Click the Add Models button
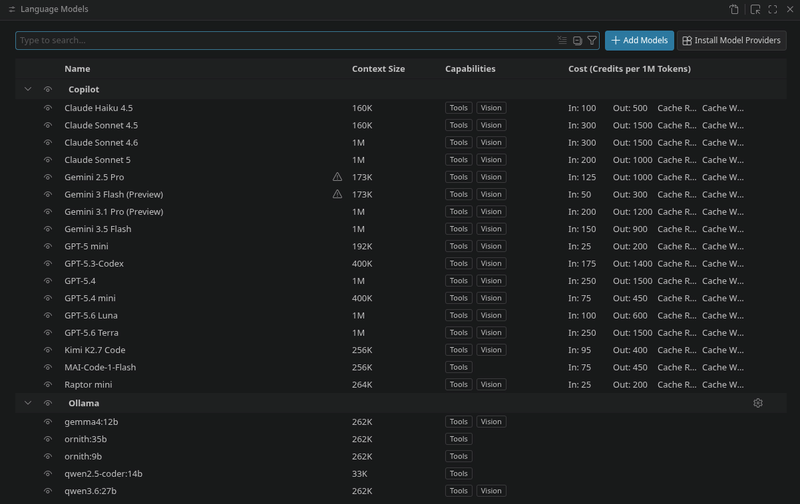 point(639,40)
